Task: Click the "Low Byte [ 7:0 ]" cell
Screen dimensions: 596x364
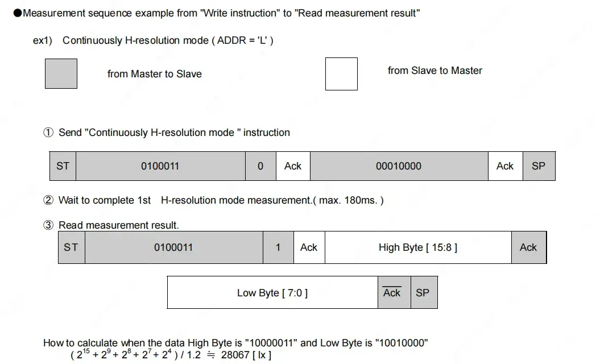Action: (272, 293)
